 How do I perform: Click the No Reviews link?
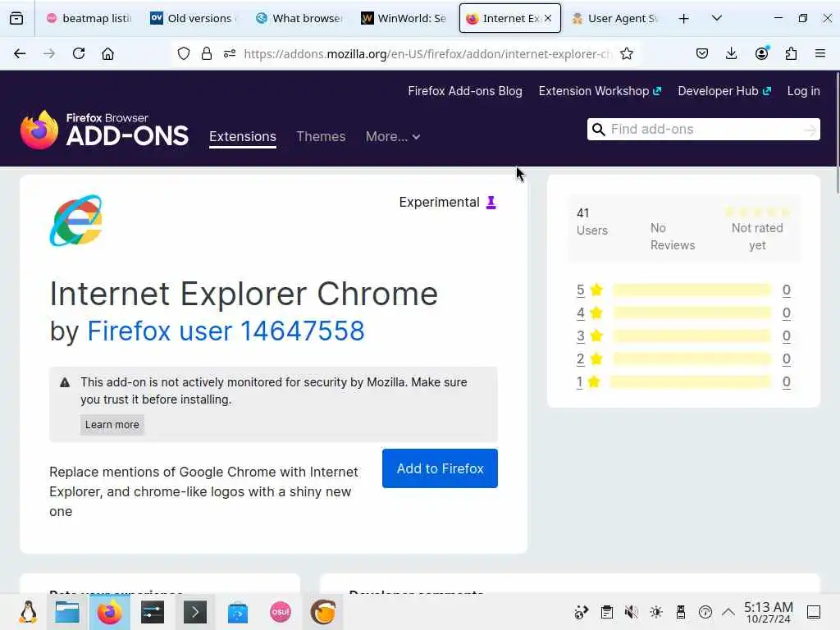pos(673,236)
